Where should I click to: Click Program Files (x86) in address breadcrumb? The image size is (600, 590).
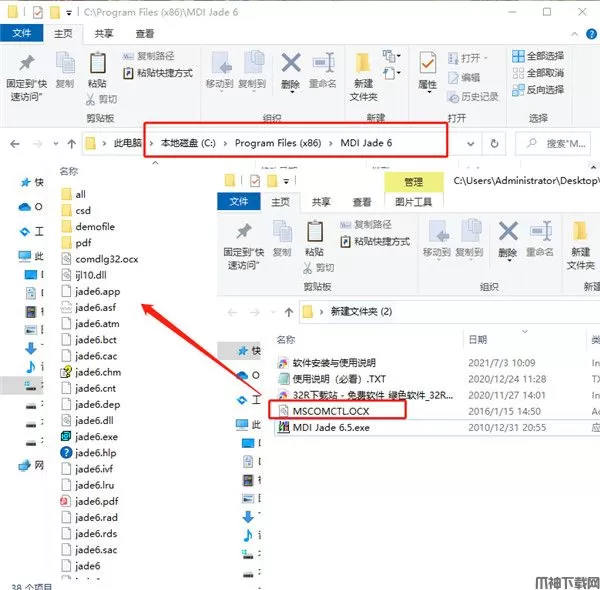pyautogui.click(x=278, y=143)
